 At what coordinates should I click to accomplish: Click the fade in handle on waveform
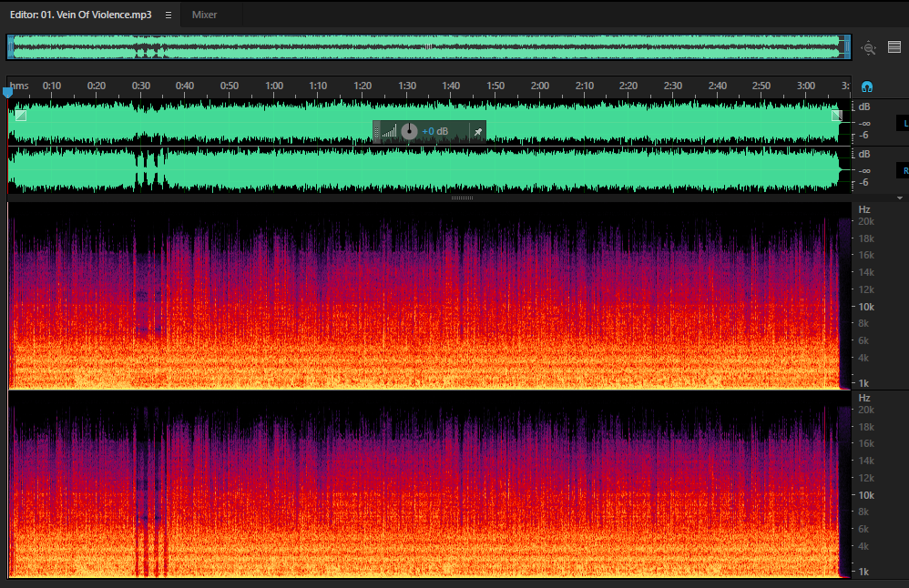tap(21, 116)
